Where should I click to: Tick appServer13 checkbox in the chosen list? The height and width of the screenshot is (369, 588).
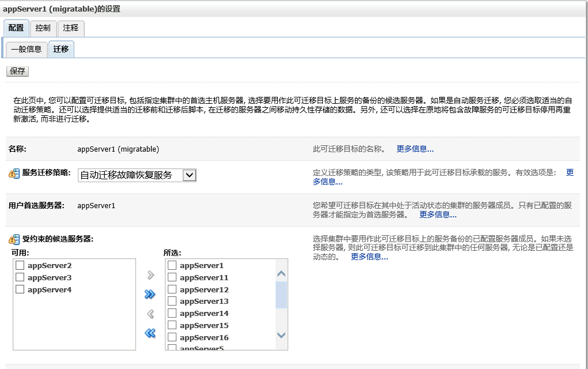(172, 301)
